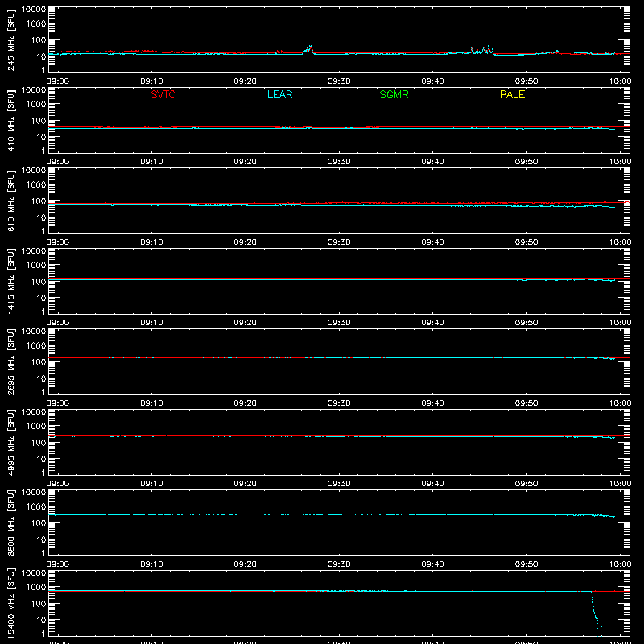This screenshot has width=644, height=644.
Task: Click the 100 tick on 410 MHz axis
Action: (x=39, y=121)
